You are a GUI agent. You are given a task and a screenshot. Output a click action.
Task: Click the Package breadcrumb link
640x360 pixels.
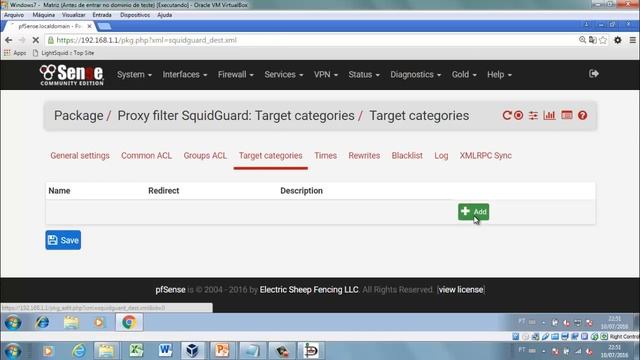[79, 116]
